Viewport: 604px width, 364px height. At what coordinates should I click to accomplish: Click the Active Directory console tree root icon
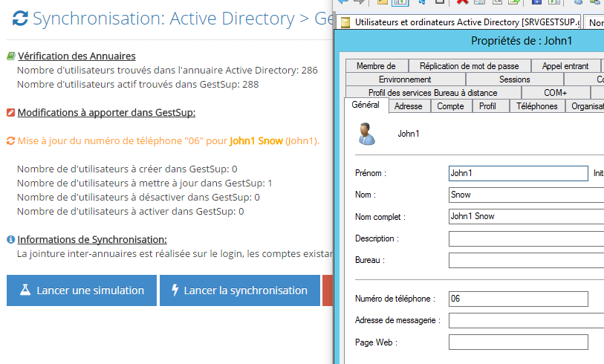tap(345, 22)
